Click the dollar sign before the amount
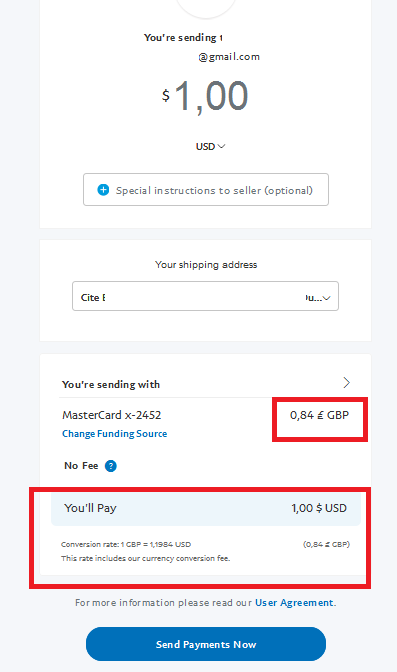Viewport: 397px width, 672px height. pos(165,95)
